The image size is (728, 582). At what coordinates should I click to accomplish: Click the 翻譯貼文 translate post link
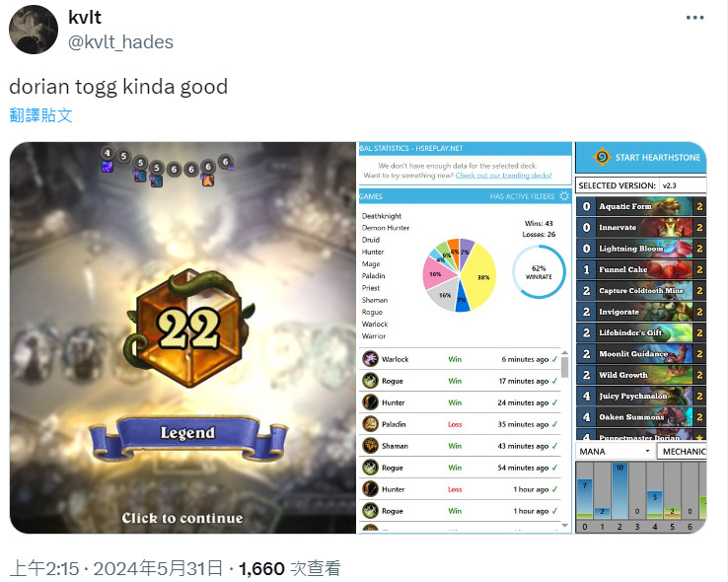click(40, 115)
